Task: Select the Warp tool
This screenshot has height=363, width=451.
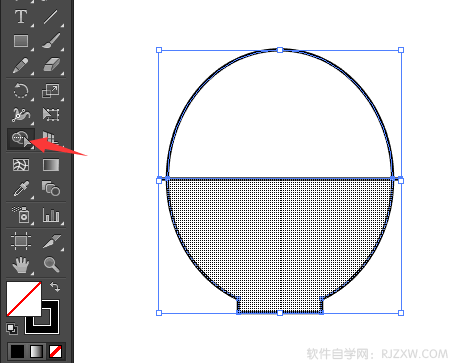Action: pyautogui.click(x=21, y=115)
